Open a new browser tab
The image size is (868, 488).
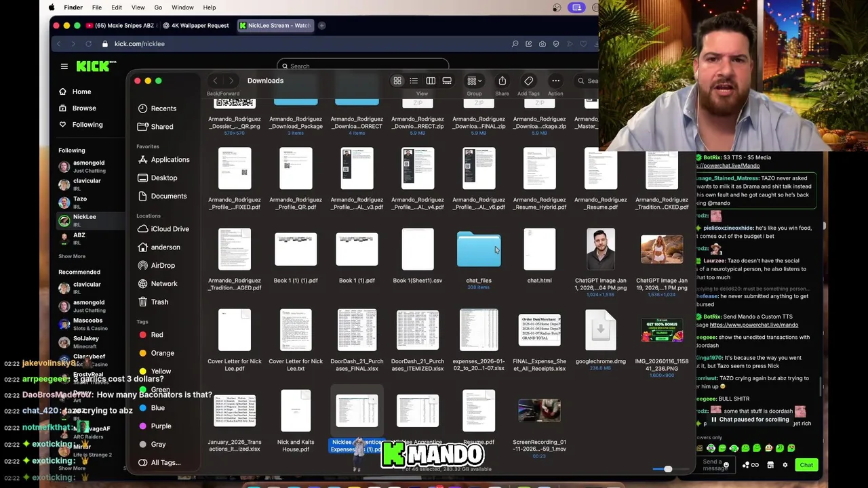pyautogui.click(x=322, y=26)
